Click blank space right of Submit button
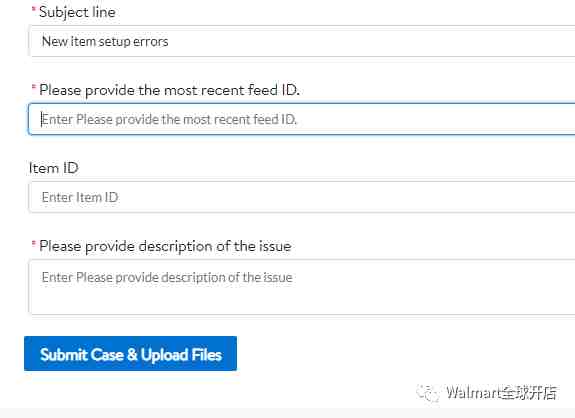This screenshot has width=575, height=418. click(367, 354)
